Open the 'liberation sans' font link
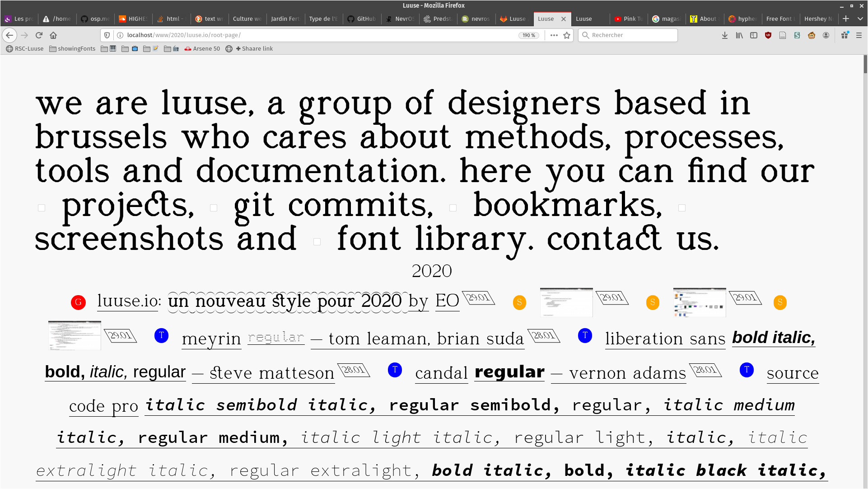868x489 pixels. click(665, 338)
